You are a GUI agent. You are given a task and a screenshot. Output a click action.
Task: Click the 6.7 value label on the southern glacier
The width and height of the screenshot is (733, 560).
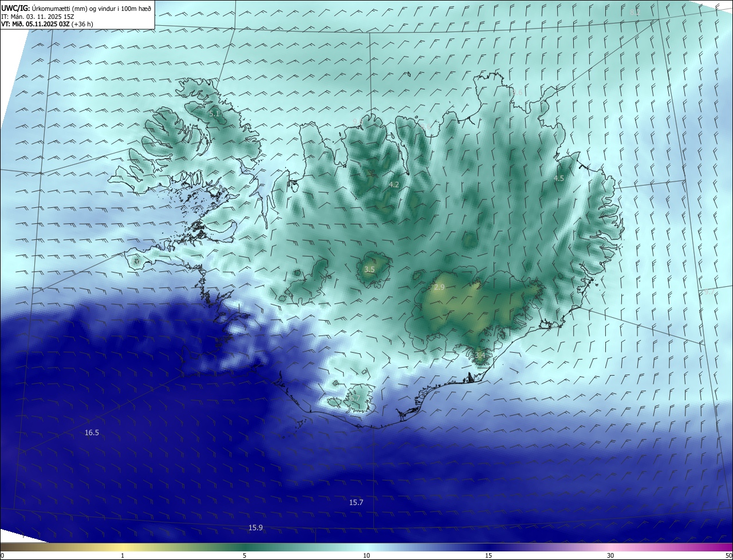click(x=355, y=399)
